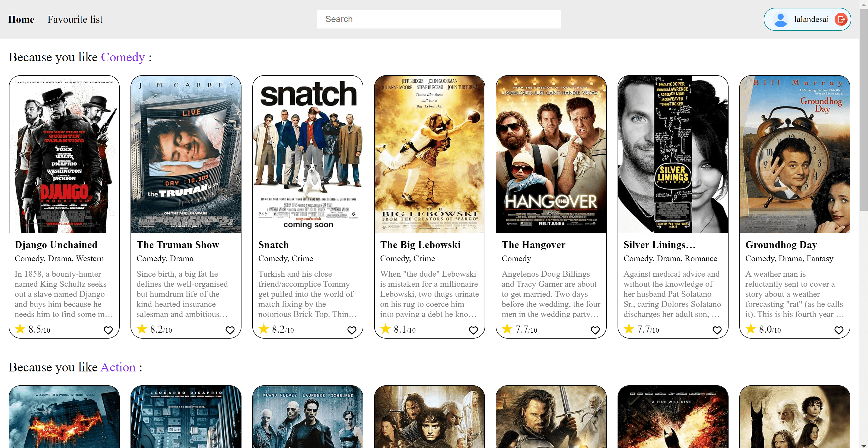Click Groundhog Day's yellow star icon
The height and width of the screenshot is (448, 868).
[751, 329]
